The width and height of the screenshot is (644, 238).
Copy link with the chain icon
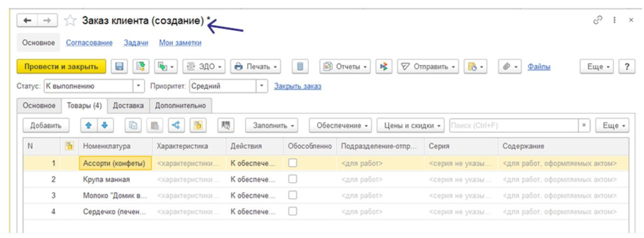[x=598, y=20]
